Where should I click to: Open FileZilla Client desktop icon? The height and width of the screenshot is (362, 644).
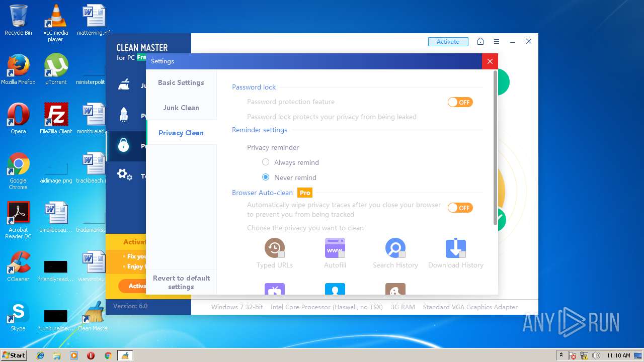[x=56, y=118]
